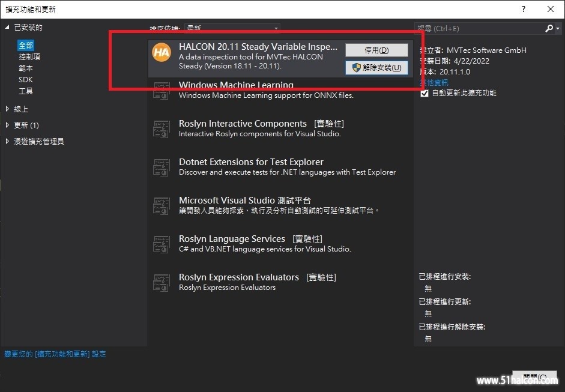Click the Windows Machine Learning extension icon
The width and height of the screenshot is (565, 392).
point(162,91)
